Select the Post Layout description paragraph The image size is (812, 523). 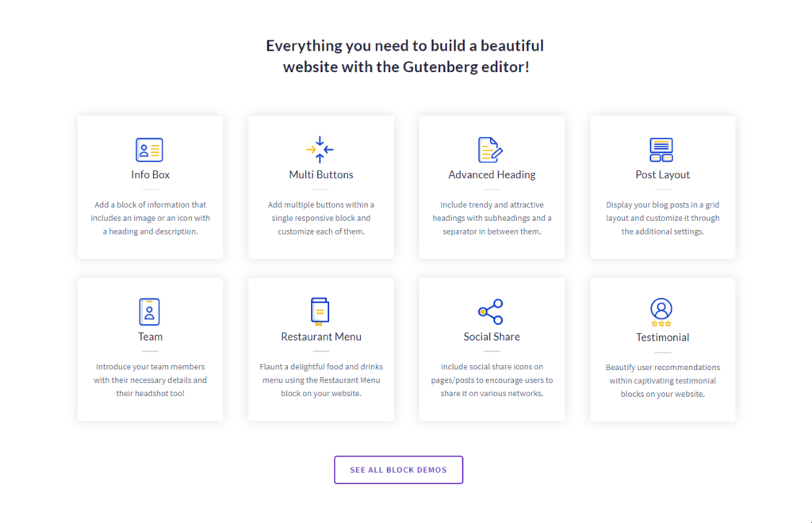[x=662, y=218]
